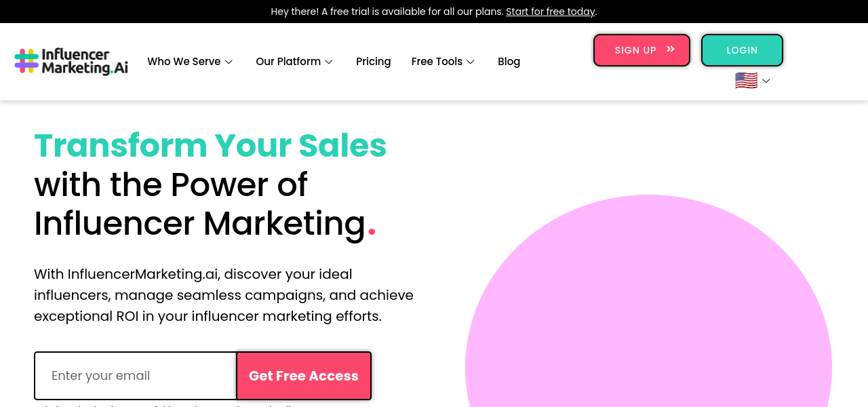Screen dimensions: 868x407
Task: Click the large pink circle graphic
Action: [x=648, y=305]
